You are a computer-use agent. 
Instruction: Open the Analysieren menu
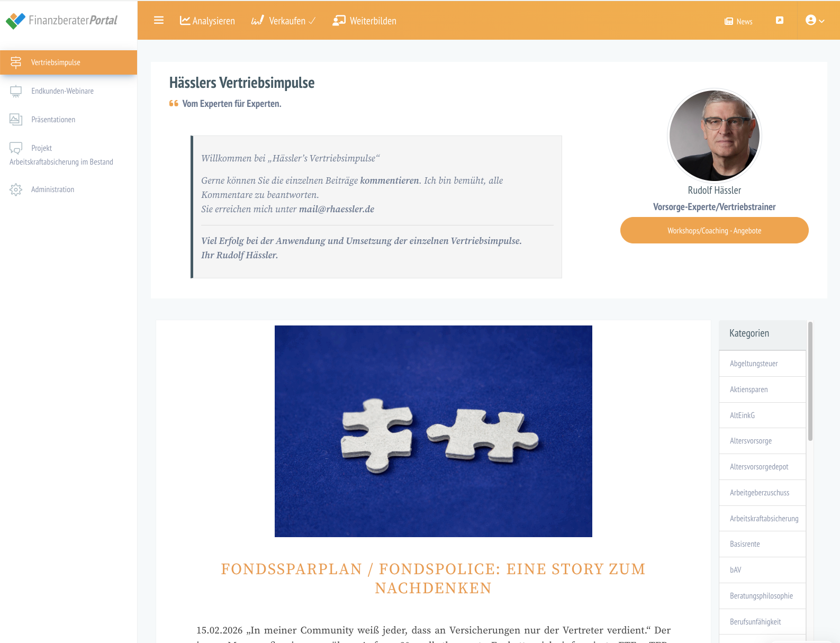tap(207, 21)
